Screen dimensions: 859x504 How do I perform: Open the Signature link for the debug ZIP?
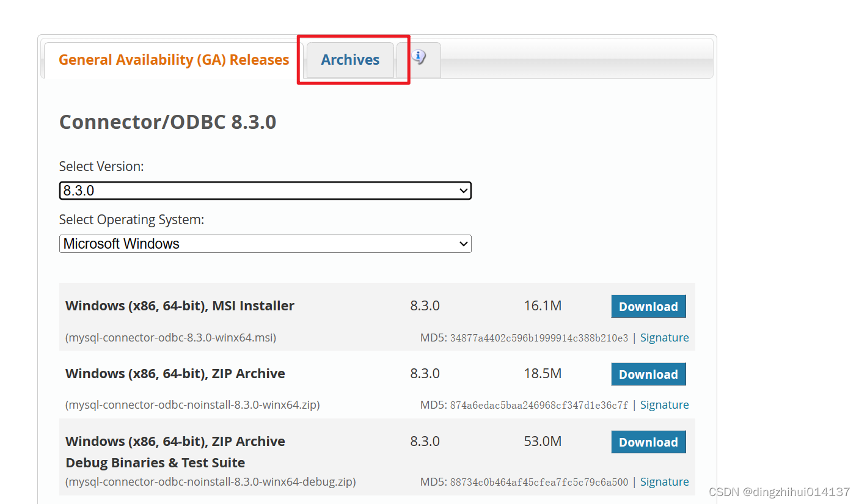[x=664, y=481]
